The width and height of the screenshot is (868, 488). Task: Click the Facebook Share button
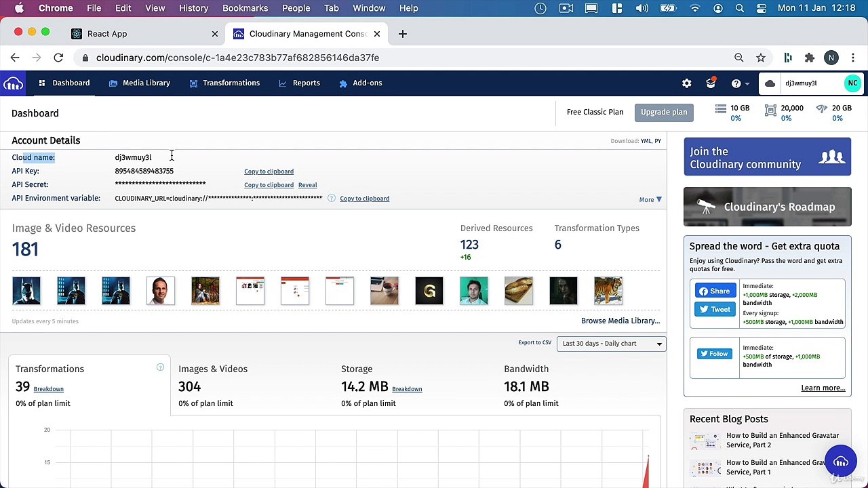point(715,291)
